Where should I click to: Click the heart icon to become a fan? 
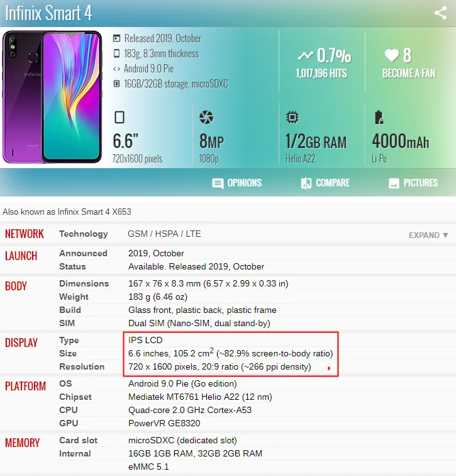tap(391, 55)
